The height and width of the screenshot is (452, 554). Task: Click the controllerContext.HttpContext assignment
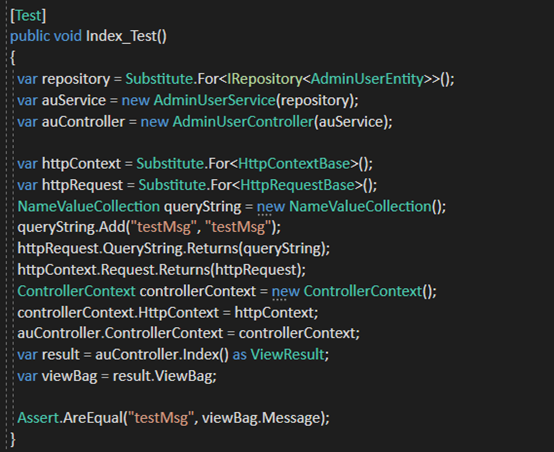168,313
